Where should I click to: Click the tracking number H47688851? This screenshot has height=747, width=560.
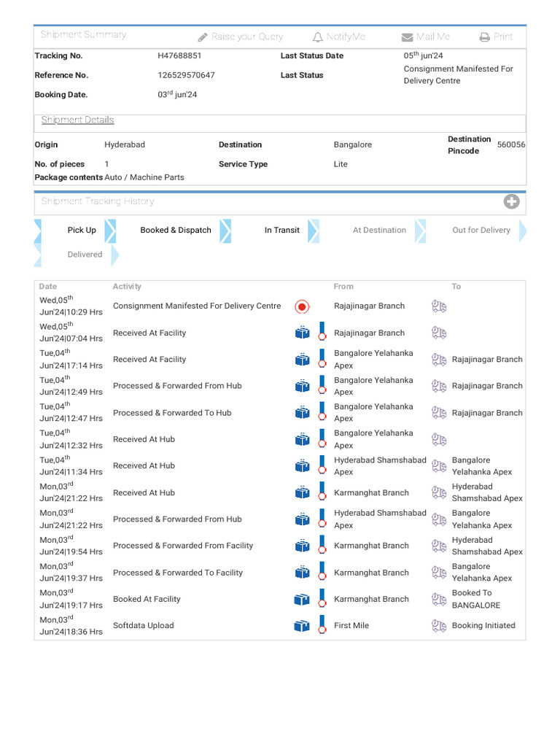(x=180, y=56)
